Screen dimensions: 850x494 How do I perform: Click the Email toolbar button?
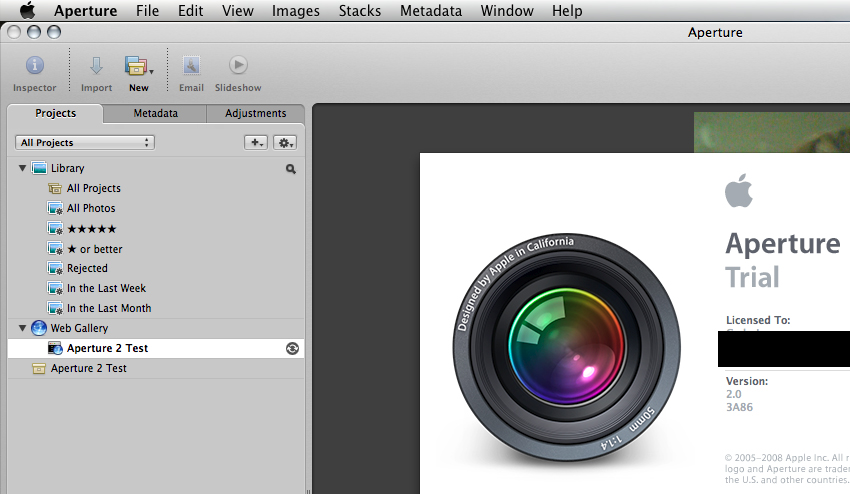pos(191,74)
